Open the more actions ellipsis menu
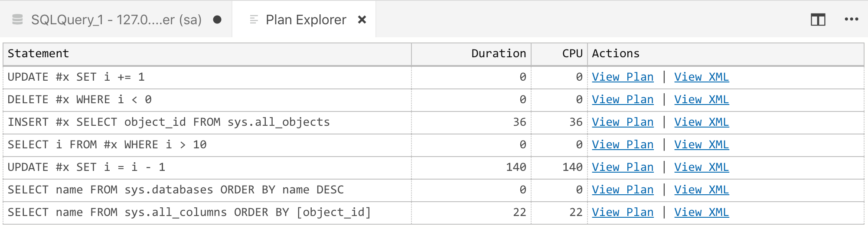This screenshot has height=229, width=868. tap(851, 20)
